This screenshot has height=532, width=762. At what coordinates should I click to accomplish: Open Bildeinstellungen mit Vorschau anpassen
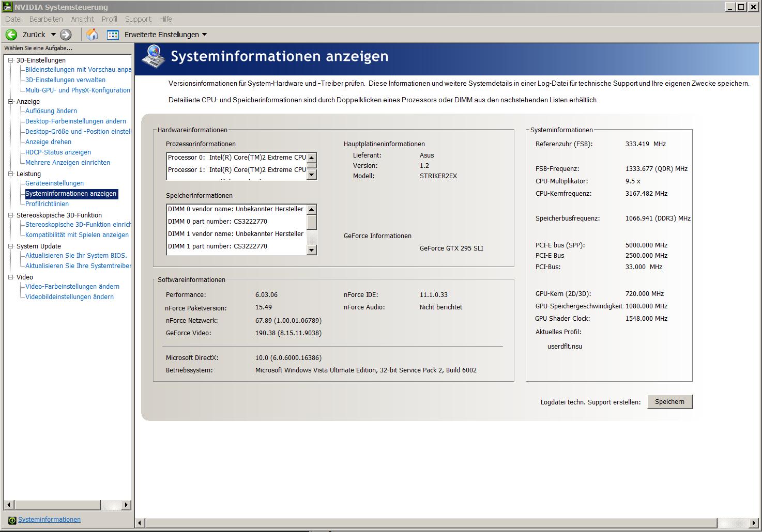click(x=78, y=70)
